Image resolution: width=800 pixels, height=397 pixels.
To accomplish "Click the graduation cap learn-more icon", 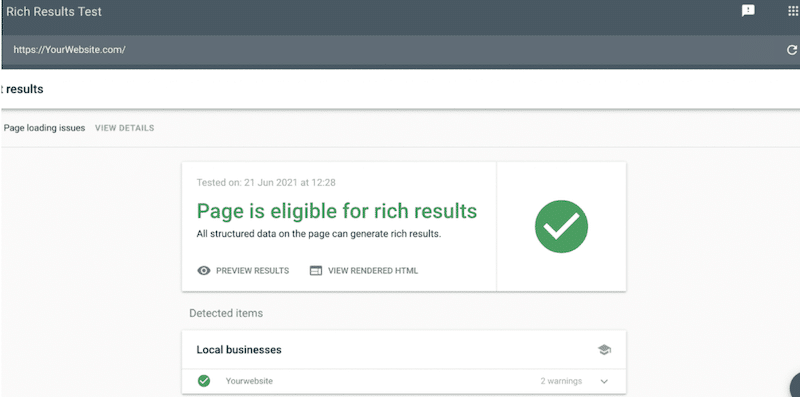I will tap(604, 350).
